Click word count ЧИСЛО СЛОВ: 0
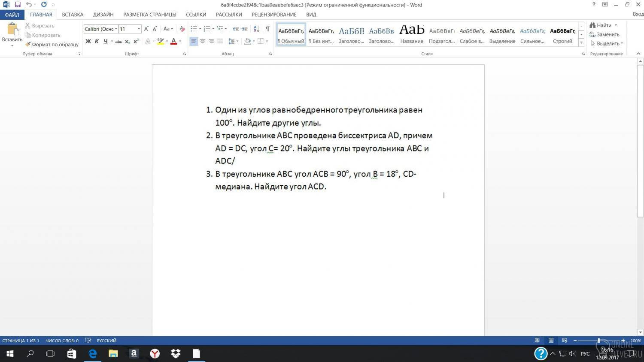 pos(62,341)
